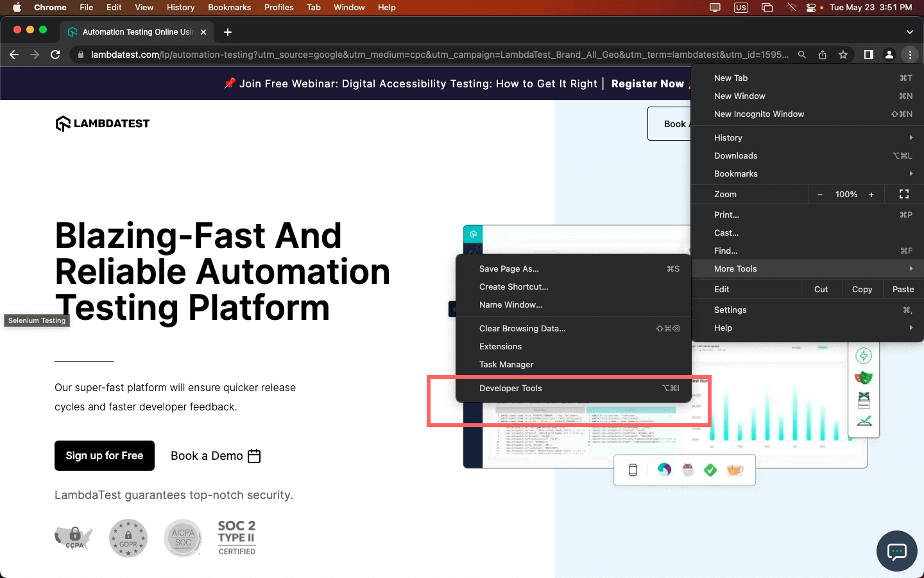Open the Bookmarks menu in macOS menu bar
This screenshot has width=924, height=578.
[x=229, y=7]
